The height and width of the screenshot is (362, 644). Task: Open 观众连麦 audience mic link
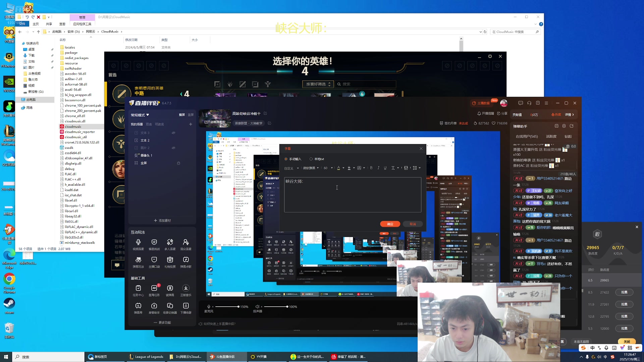pyautogui.click(x=186, y=244)
